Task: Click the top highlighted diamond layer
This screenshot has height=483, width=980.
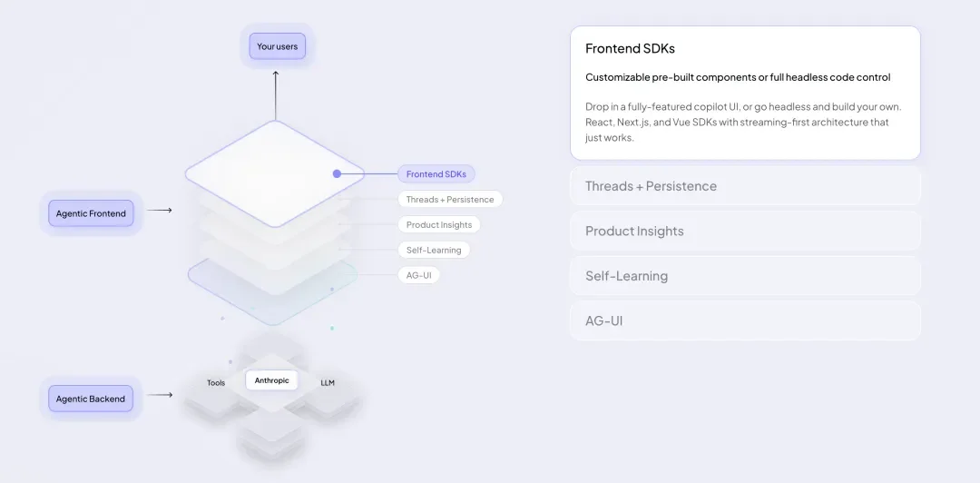Action: [275, 174]
